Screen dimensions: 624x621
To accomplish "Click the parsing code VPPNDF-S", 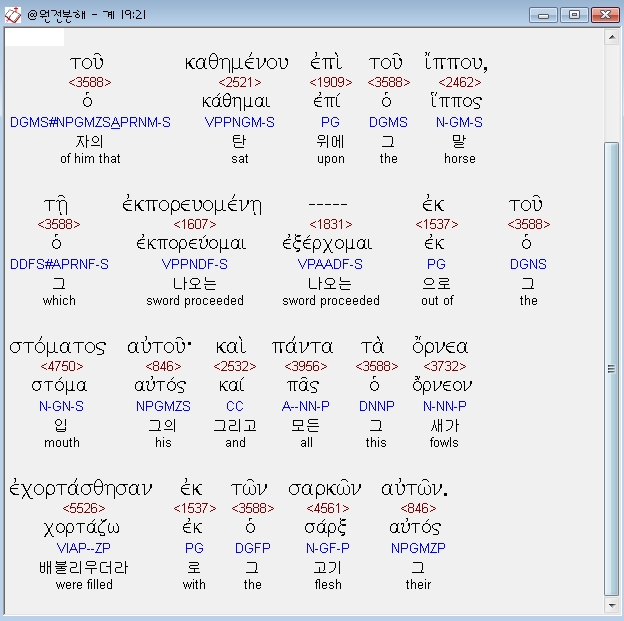I will pos(195,264).
